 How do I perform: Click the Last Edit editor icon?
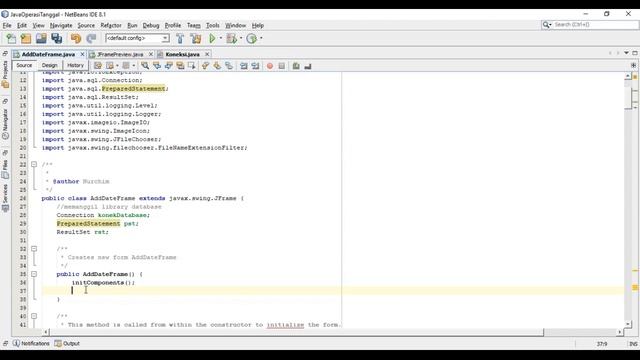pos(98,65)
